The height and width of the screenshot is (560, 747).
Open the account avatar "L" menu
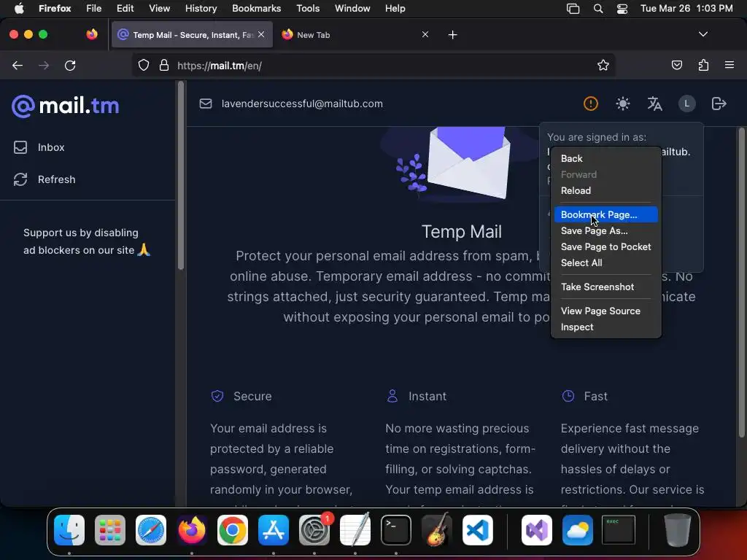coord(686,104)
